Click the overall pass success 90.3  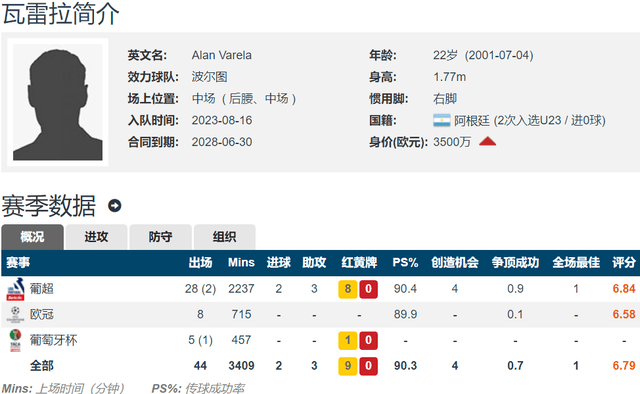point(405,366)
